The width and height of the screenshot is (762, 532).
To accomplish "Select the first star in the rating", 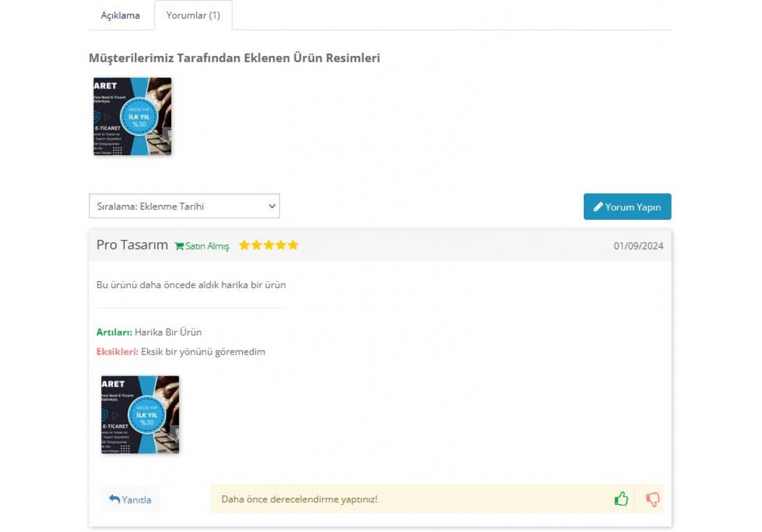I will coord(245,245).
